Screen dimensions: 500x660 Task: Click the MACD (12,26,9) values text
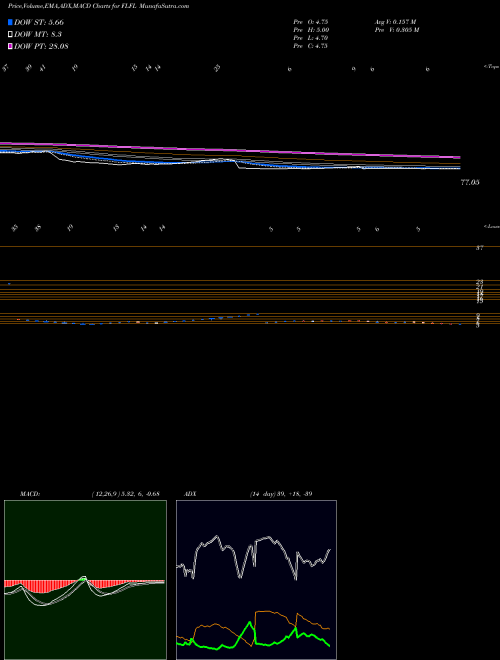click(125, 494)
